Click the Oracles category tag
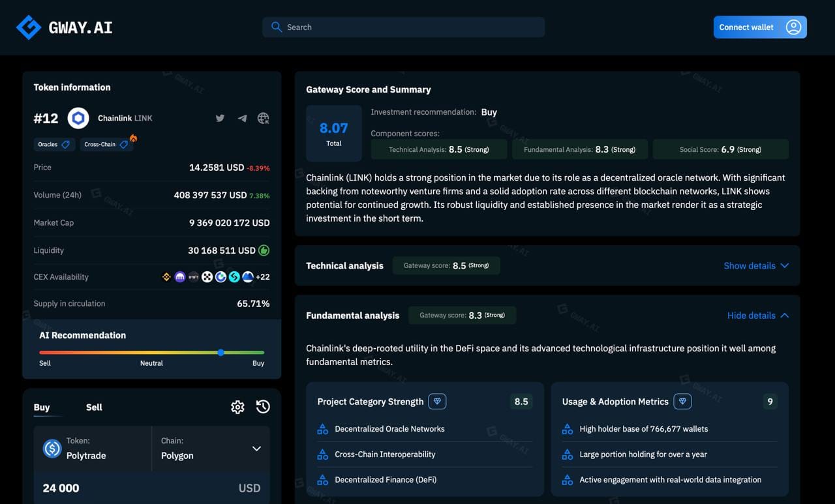The image size is (835, 504). 54,144
